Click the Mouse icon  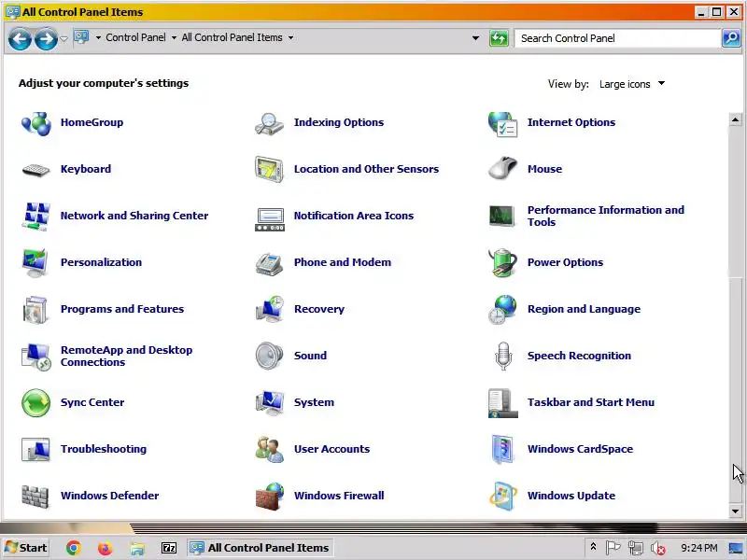coord(503,169)
